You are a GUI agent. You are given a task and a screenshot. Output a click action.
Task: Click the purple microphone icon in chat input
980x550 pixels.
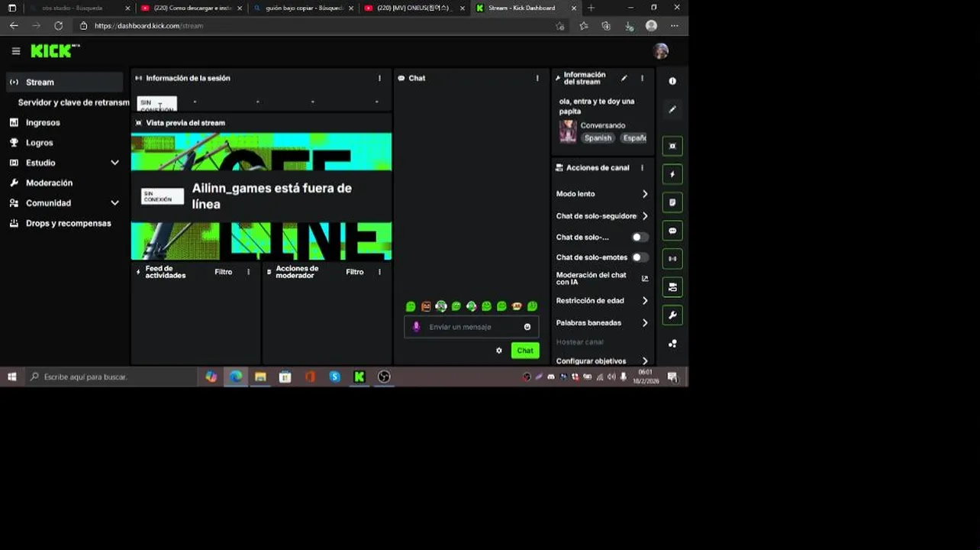tap(416, 327)
